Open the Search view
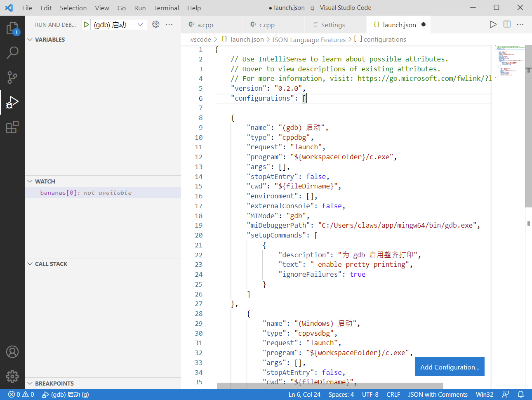Viewport: 532px width, 400px height. 12,52
